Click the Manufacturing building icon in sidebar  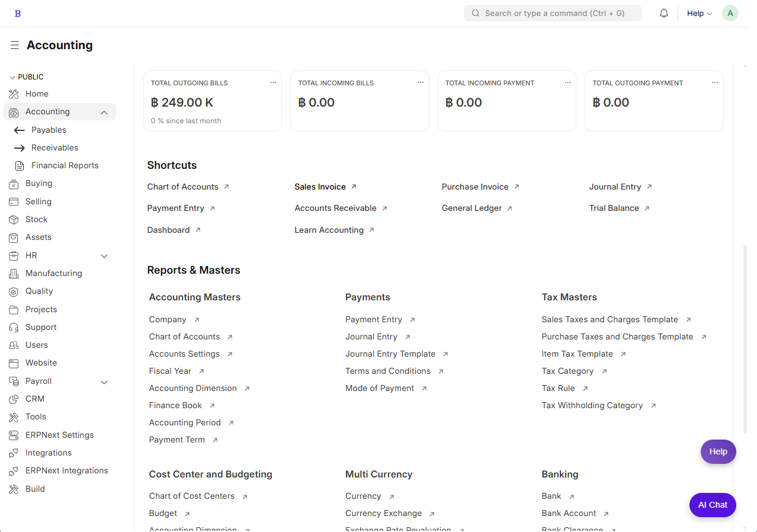14,274
